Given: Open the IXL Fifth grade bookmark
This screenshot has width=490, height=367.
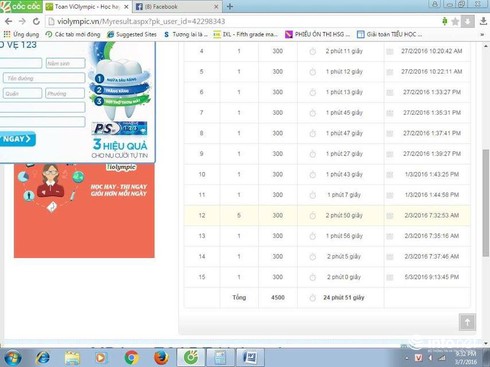Looking at the screenshot, I should tap(246, 34).
